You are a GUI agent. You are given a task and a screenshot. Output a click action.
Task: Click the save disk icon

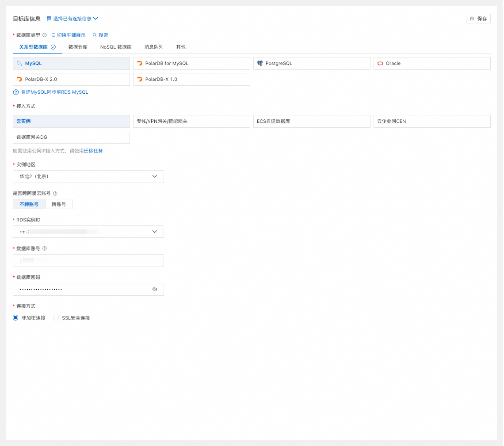click(472, 19)
